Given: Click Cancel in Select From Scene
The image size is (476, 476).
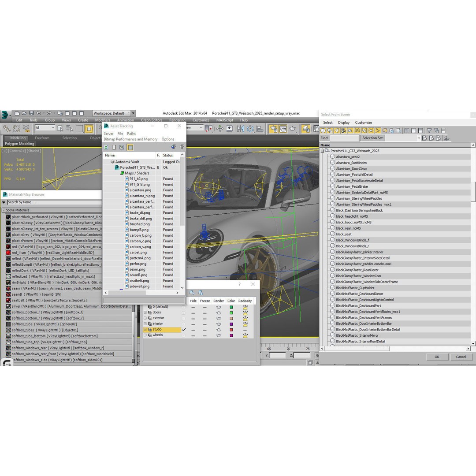Looking at the screenshot, I should tap(461, 357).
